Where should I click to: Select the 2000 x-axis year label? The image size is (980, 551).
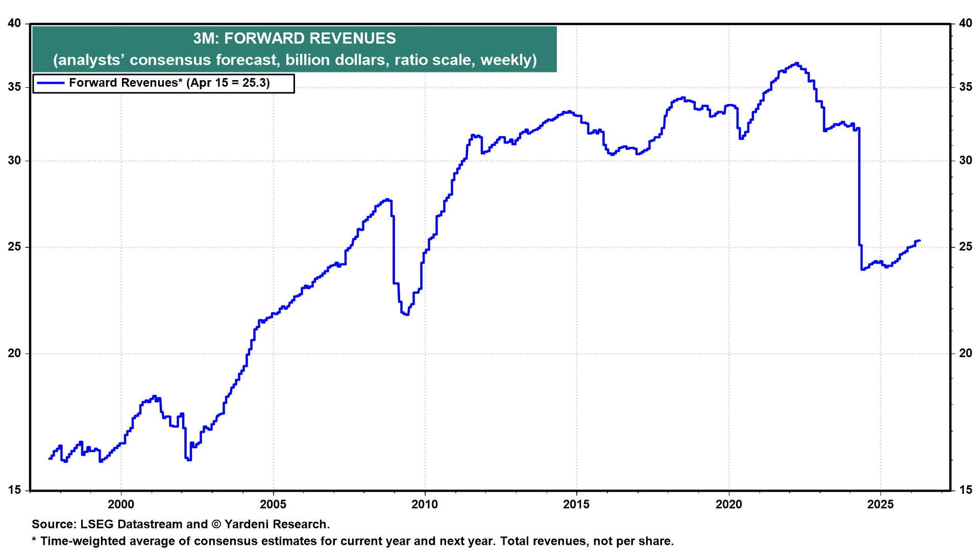pos(121,505)
